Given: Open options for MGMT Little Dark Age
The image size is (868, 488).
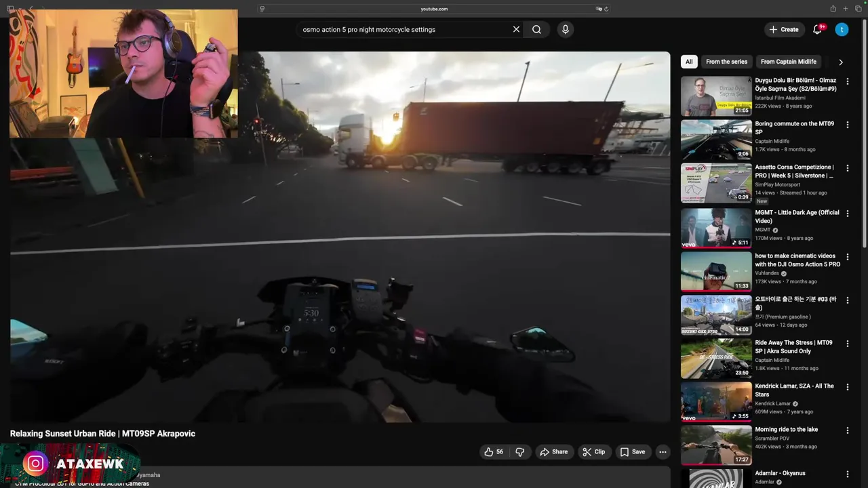Looking at the screenshot, I should tap(847, 213).
